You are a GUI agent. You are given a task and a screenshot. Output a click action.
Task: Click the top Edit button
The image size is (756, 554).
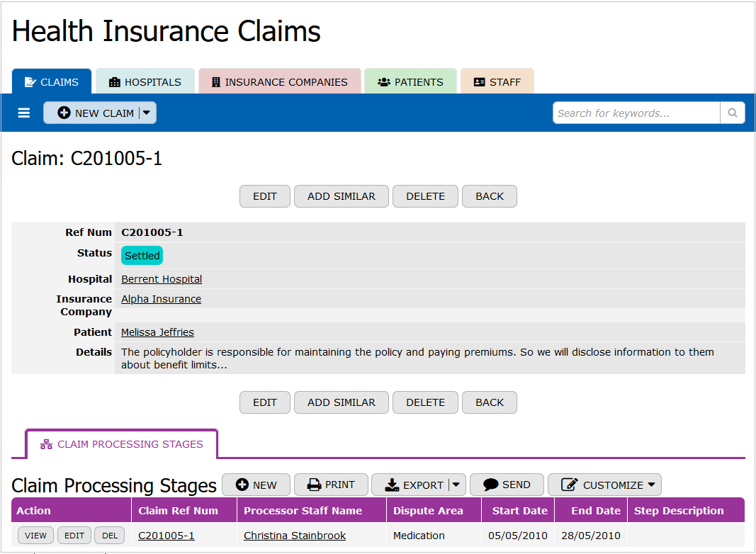click(x=265, y=196)
